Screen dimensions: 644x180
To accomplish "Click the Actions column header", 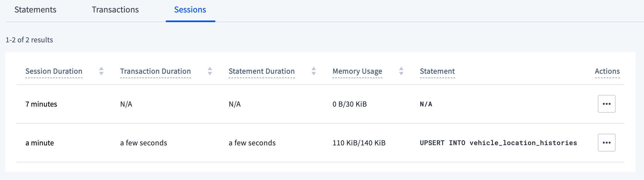I will coord(607,71).
